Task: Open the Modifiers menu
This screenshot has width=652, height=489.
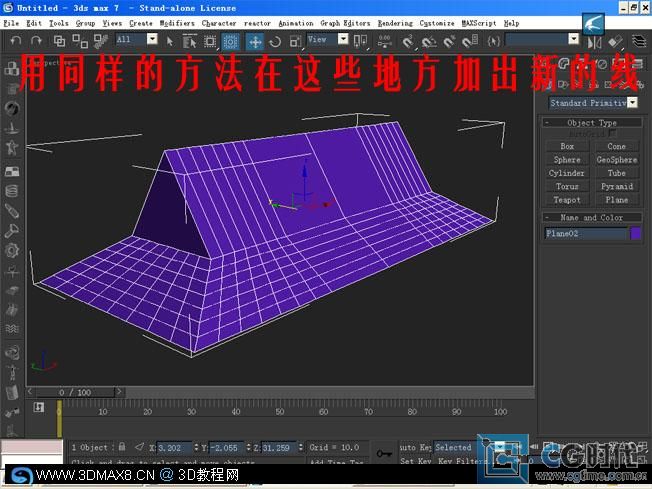Action: [x=177, y=23]
